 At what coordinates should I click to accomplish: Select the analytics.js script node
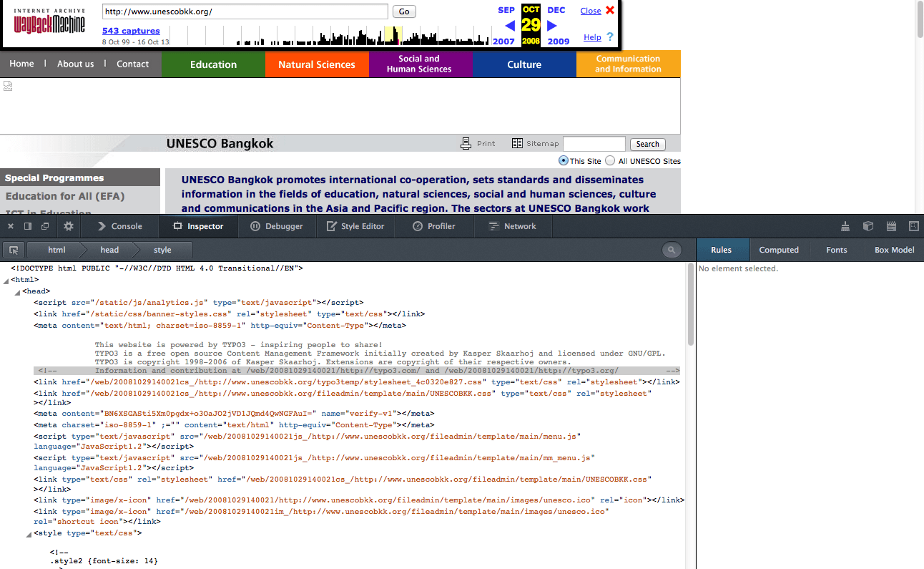(x=198, y=303)
